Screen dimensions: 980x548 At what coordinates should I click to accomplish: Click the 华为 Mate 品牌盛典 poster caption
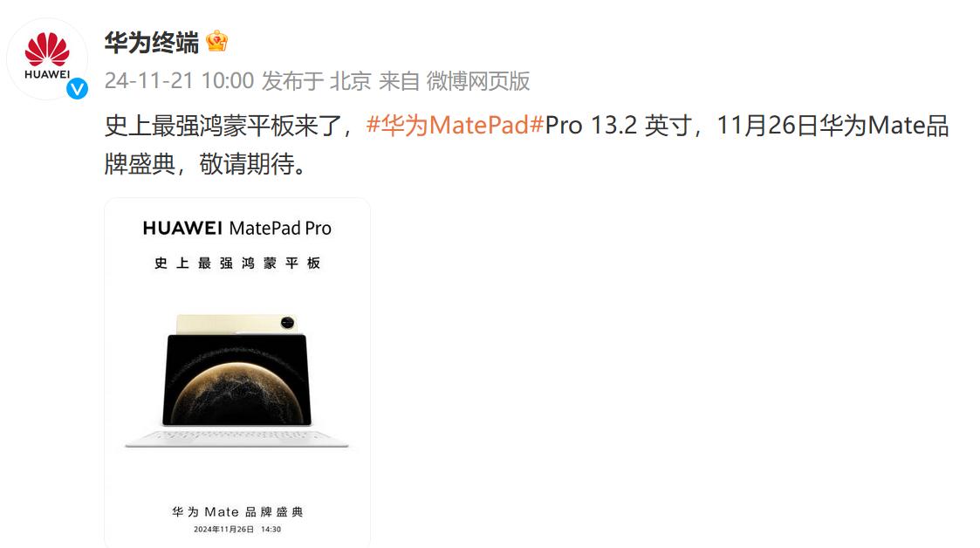click(x=237, y=511)
